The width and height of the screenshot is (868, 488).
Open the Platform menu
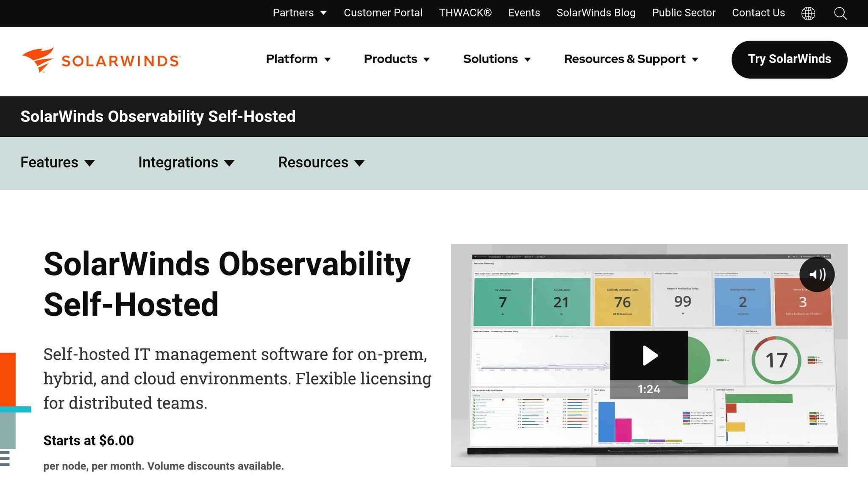coord(298,59)
